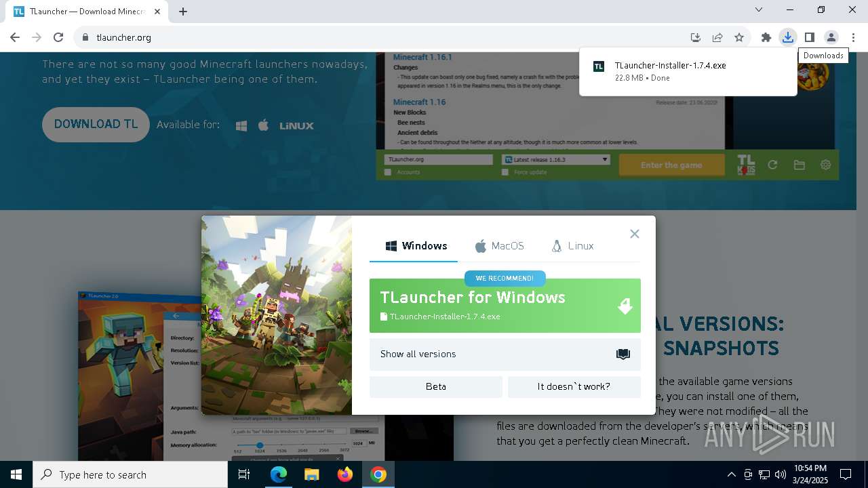Go back to the previous page
The width and height of the screenshot is (868, 488).
click(15, 37)
